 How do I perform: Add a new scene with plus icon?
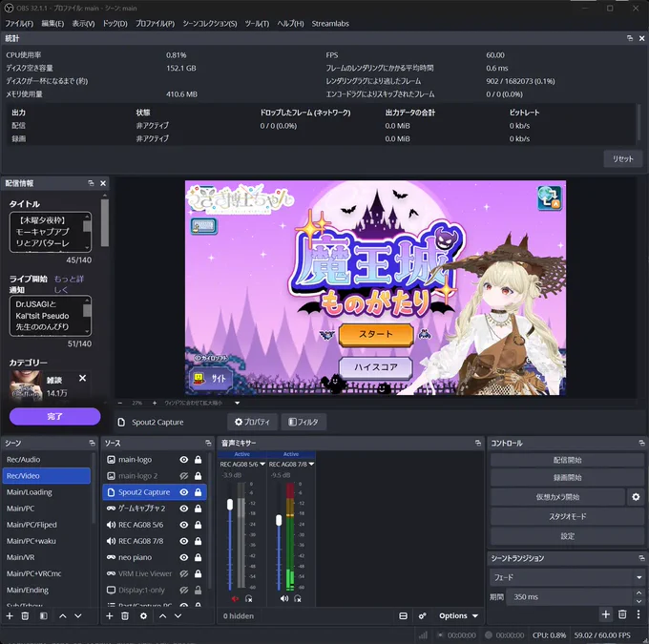[10, 616]
